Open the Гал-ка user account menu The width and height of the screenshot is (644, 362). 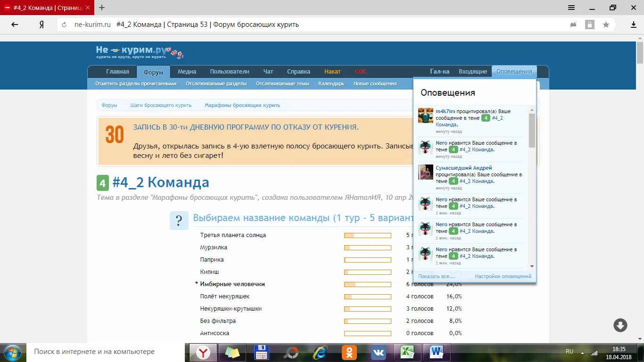(439, 72)
